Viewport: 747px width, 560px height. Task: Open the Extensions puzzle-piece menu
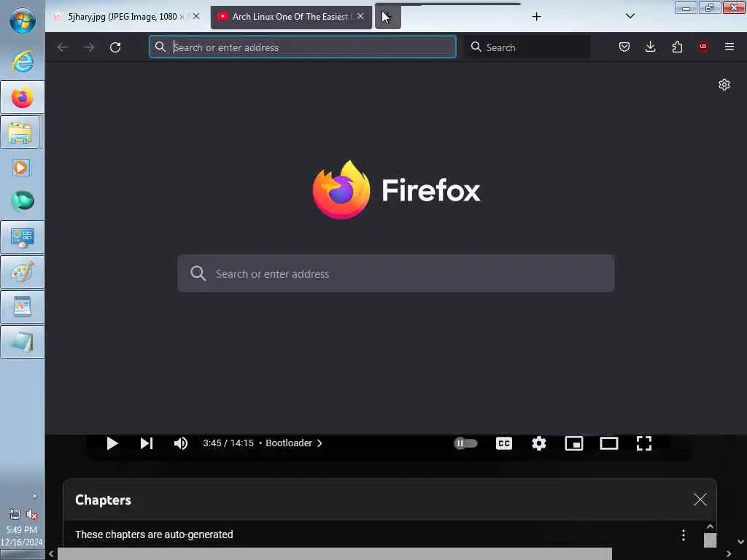tap(677, 47)
